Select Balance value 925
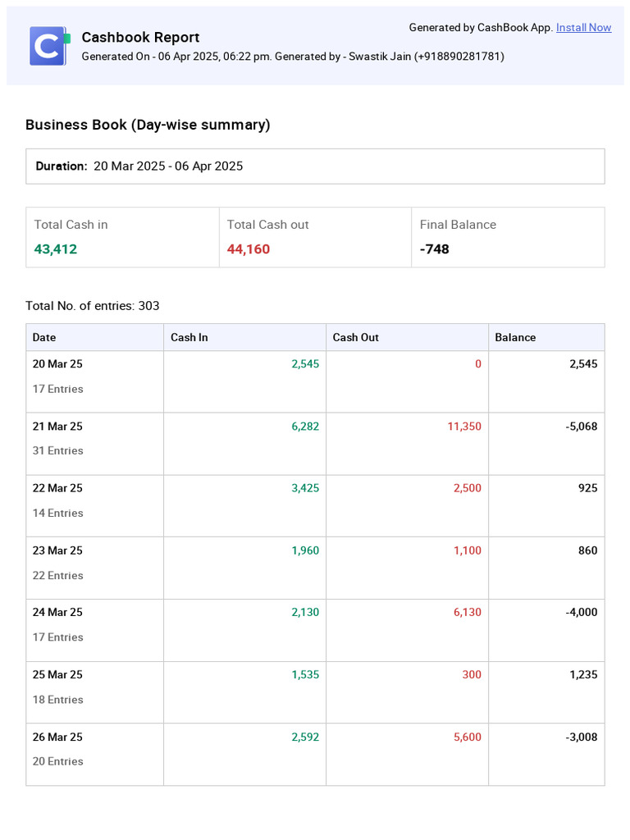The image size is (630, 840). tap(587, 488)
